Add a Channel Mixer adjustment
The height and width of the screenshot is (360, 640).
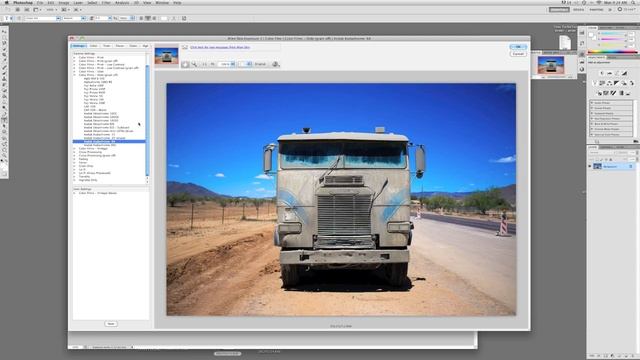click(x=631, y=83)
